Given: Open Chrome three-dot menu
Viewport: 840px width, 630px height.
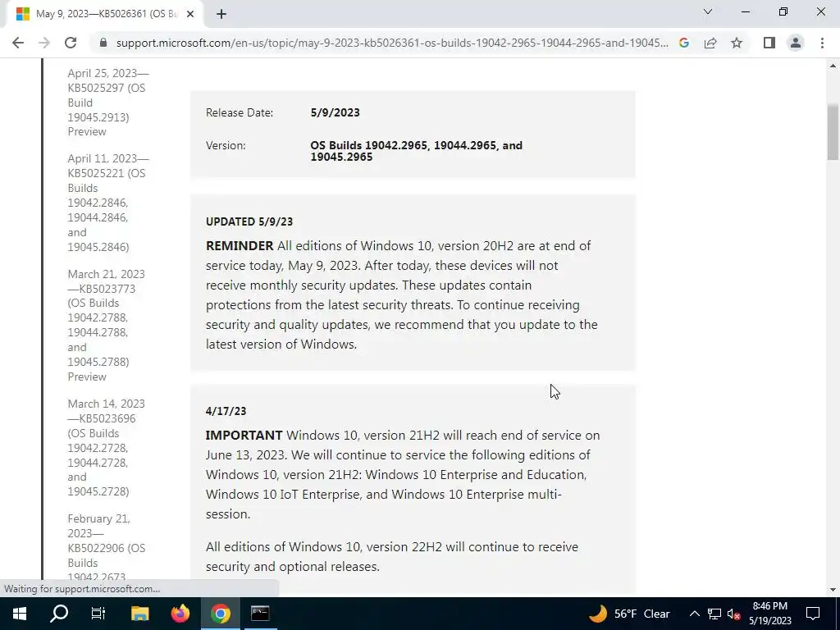Looking at the screenshot, I should [822, 43].
